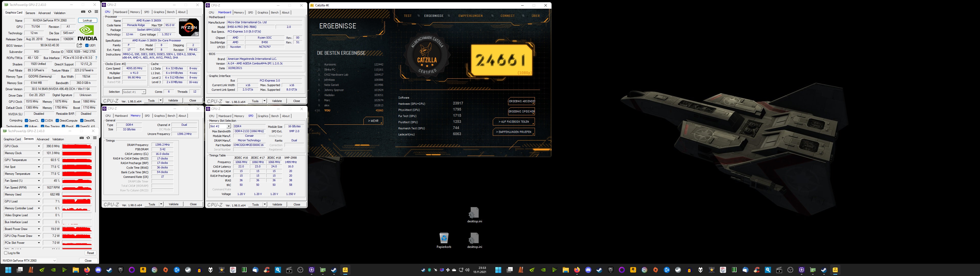The width and height of the screenshot is (980, 276).
Task: Open the Board Power Draw sensor dropdown
Action: (x=39, y=229)
